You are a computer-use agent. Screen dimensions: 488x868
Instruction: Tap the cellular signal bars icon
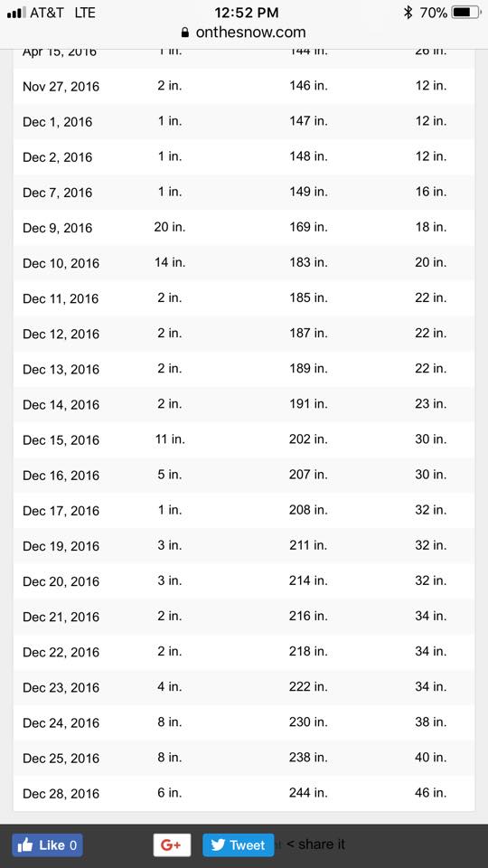(x=16, y=12)
